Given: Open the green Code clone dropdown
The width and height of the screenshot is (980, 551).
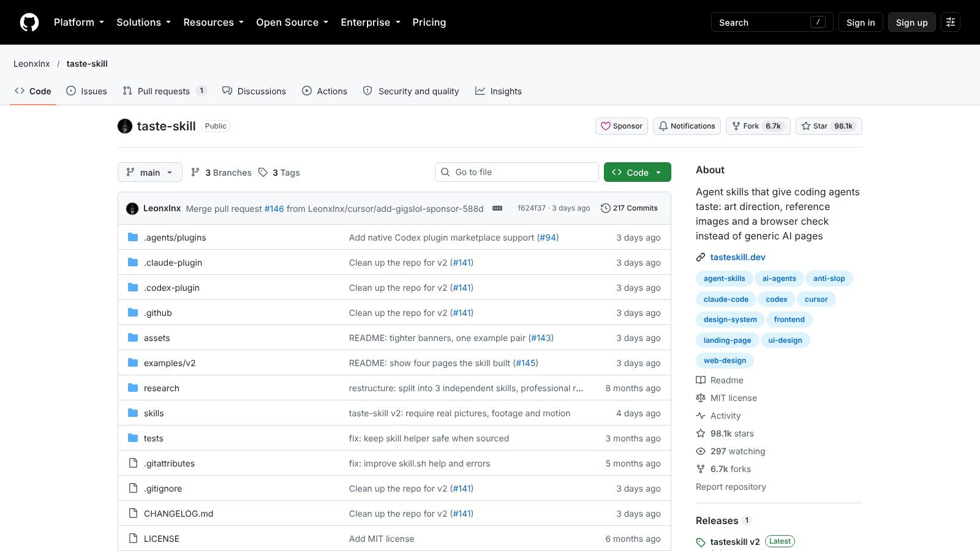Looking at the screenshot, I should (x=638, y=172).
